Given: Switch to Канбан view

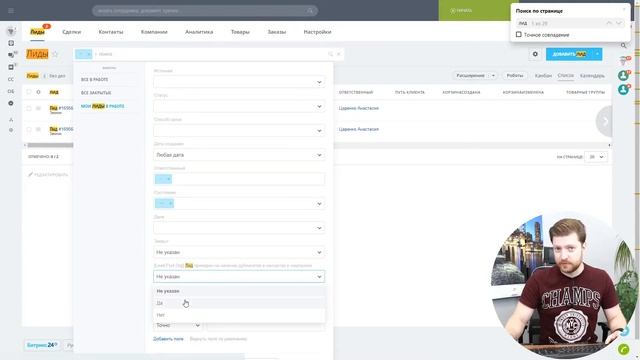Looking at the screenshot, I should (543, 76).
